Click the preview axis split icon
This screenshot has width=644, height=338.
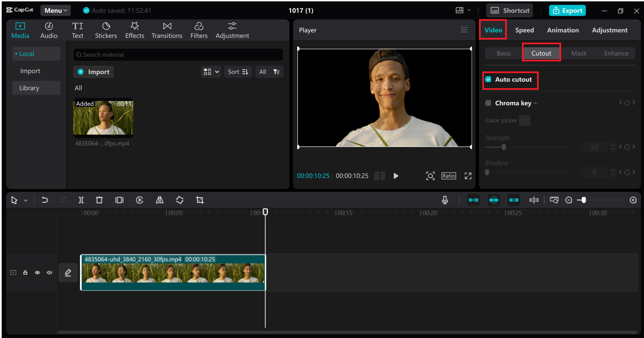click(534, 200)
